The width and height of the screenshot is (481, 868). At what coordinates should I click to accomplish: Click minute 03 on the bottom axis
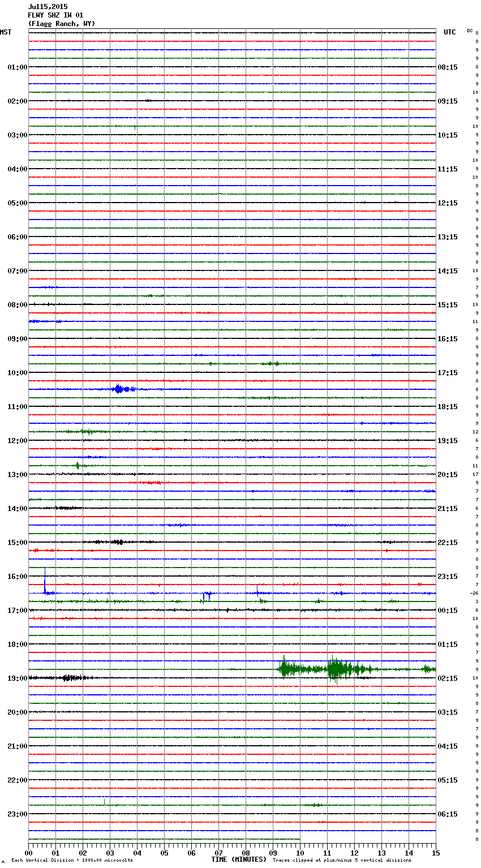110,853
